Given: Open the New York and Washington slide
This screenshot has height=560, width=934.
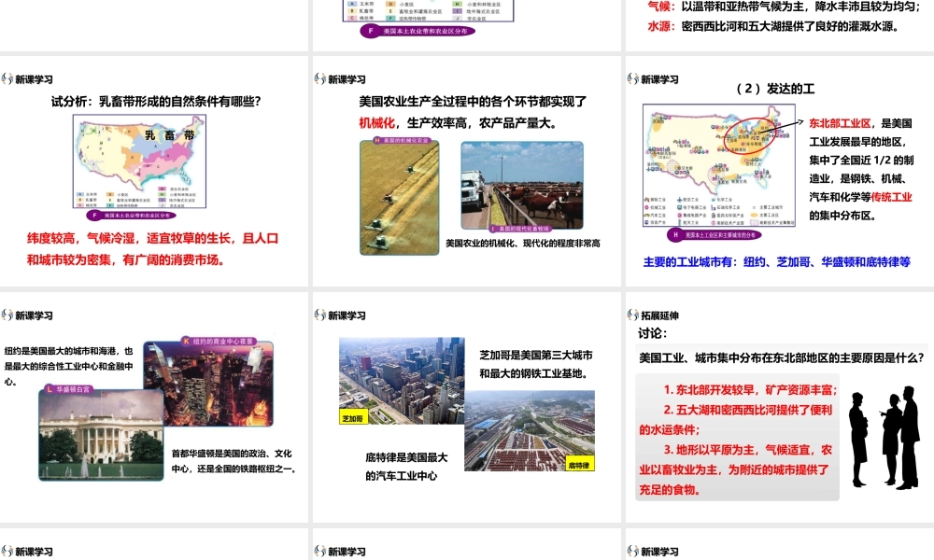Looking at the screenshot, I should click(x=154, y=408).
